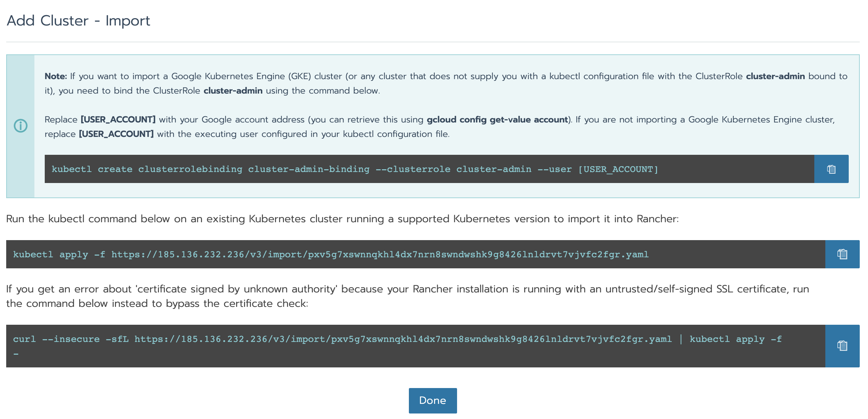Viewport: 868px width, 419px height.
Task: Click the kubectl apply -f word in second code block
Action: (59, 255)
